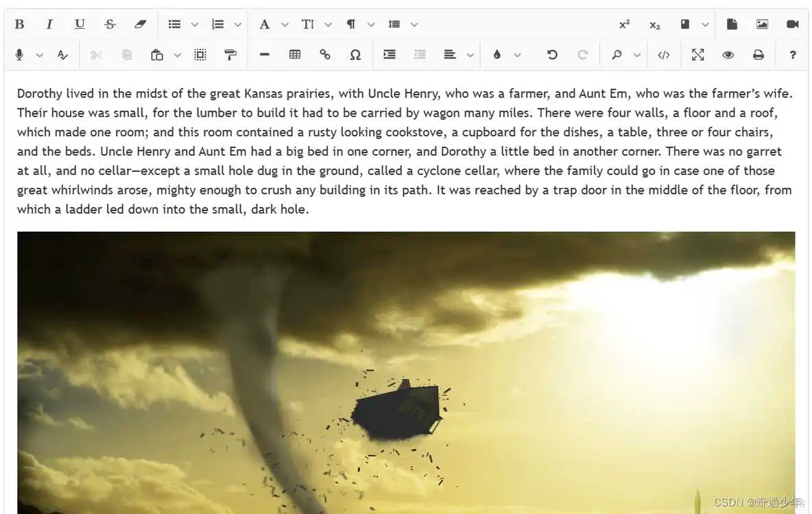Toggle the source code view
The image size is (812, 514).
coord(663,55)
